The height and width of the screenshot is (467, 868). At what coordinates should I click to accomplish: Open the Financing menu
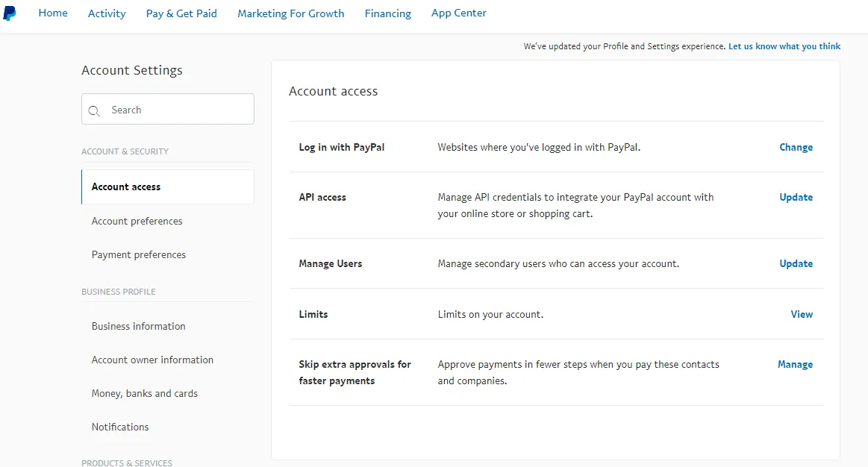(x=387, y=13)
